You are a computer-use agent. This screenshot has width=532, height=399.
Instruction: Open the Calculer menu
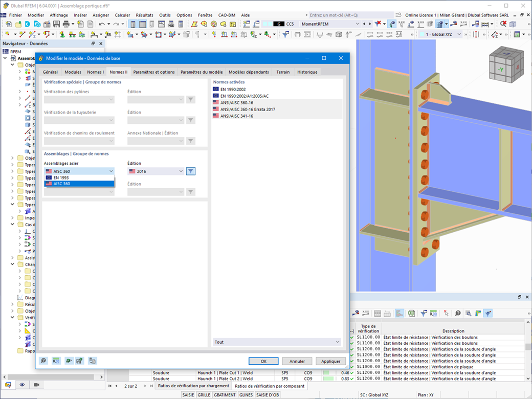pyautogui.click(x=122, y=15)
